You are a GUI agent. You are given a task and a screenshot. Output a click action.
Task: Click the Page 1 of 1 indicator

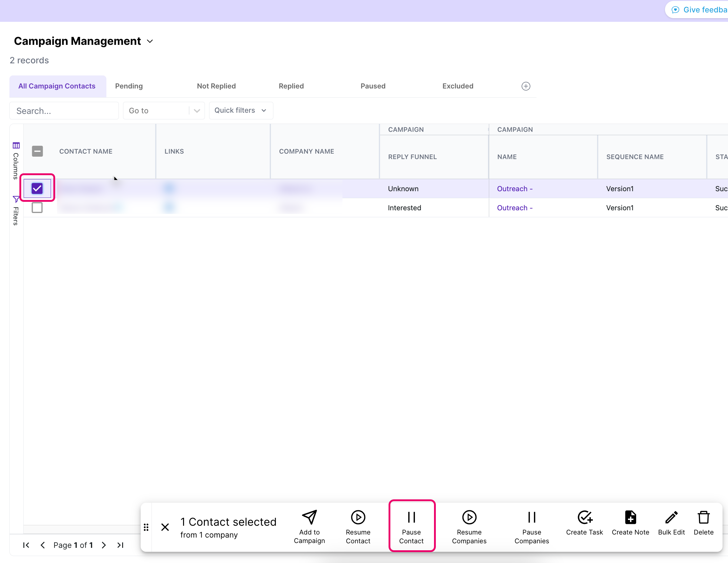[73, 545]
